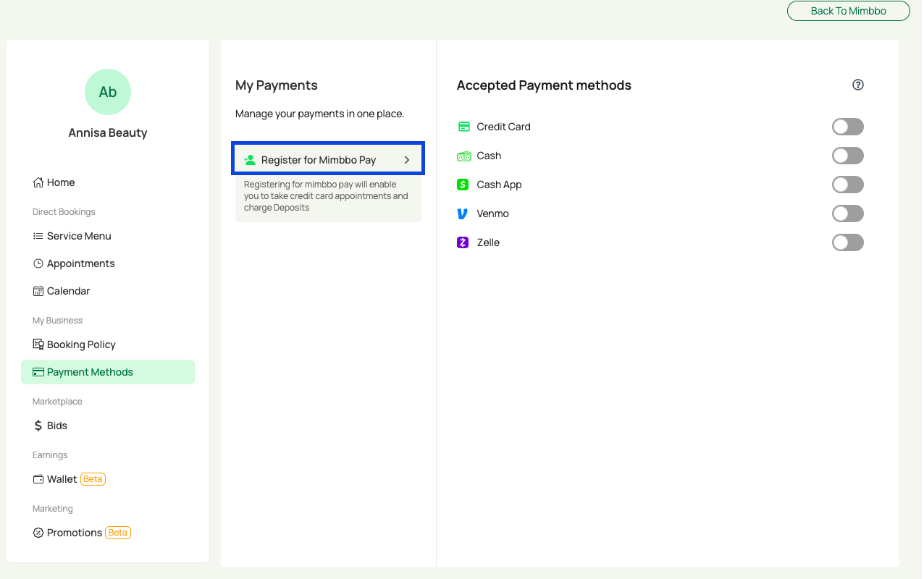Viewport: 924px width, 579px height.
Task: Click 'Manage your payments in one place.' text
Action: click(x=319, y=114)
